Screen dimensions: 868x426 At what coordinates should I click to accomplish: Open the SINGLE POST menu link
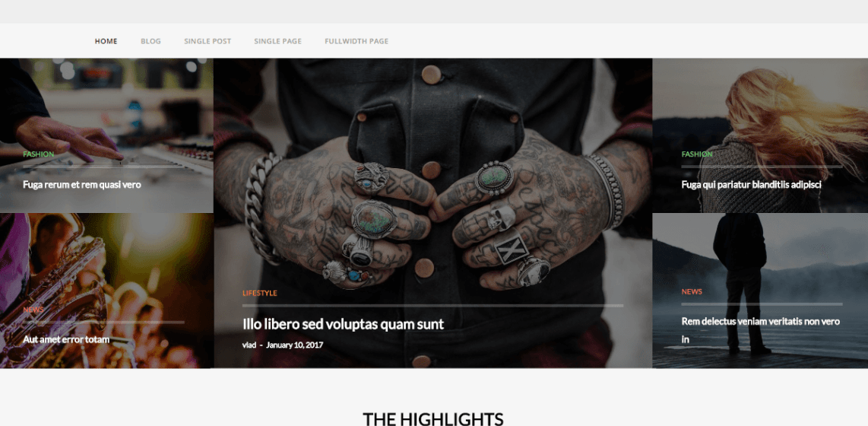click(x=207, y=41)
